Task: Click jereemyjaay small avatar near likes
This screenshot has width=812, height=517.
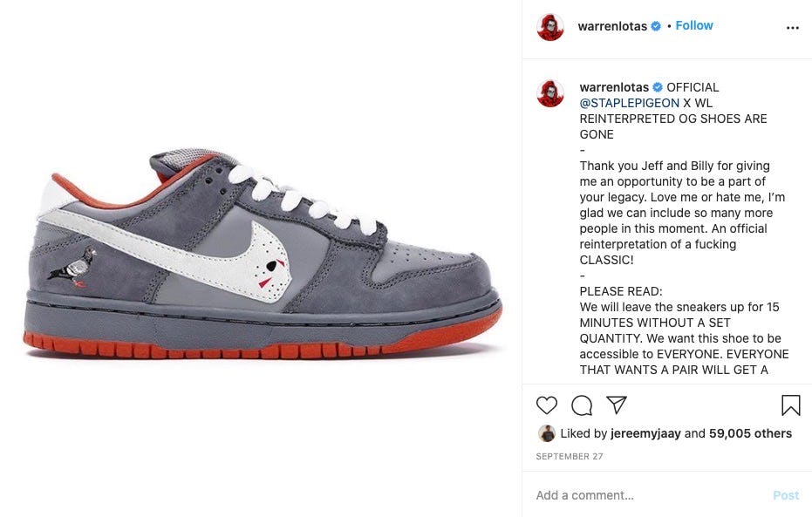Action: click(x=547, y=433)
